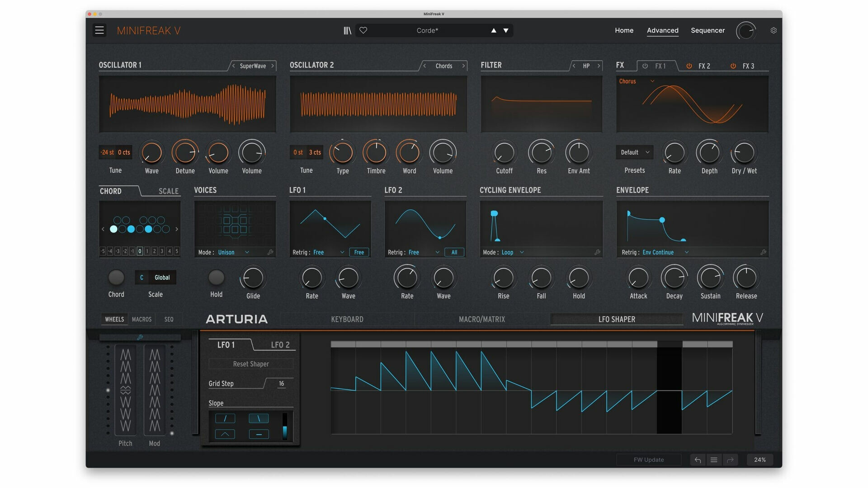The height and width of the screenshot is (488, 868).
Task: Go to next chord with right arrow
Action: pyautogui.click(x=177, y=230)
